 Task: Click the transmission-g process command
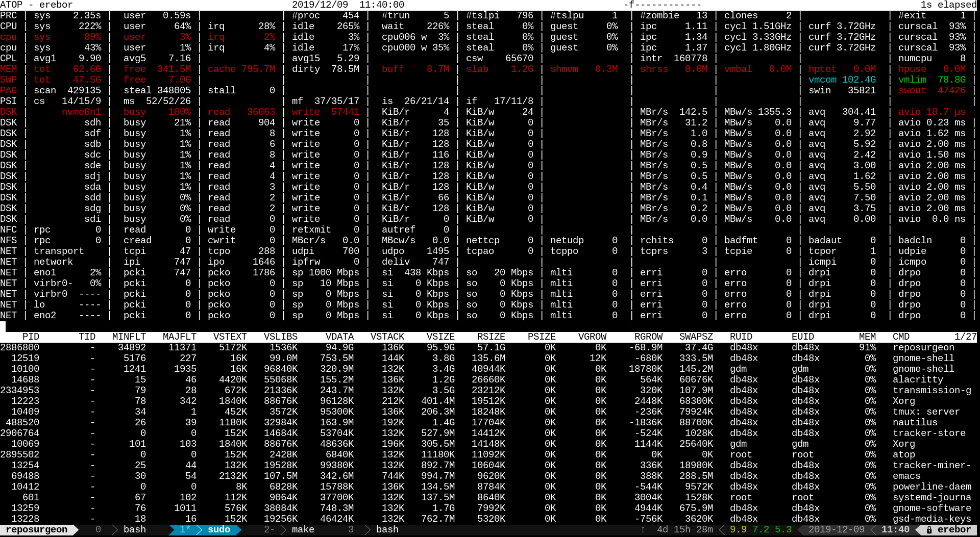(x=932, y=391)
